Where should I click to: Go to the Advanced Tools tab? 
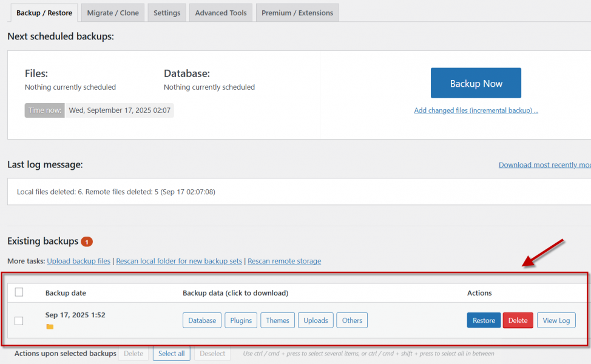click(x=221, y=13)
